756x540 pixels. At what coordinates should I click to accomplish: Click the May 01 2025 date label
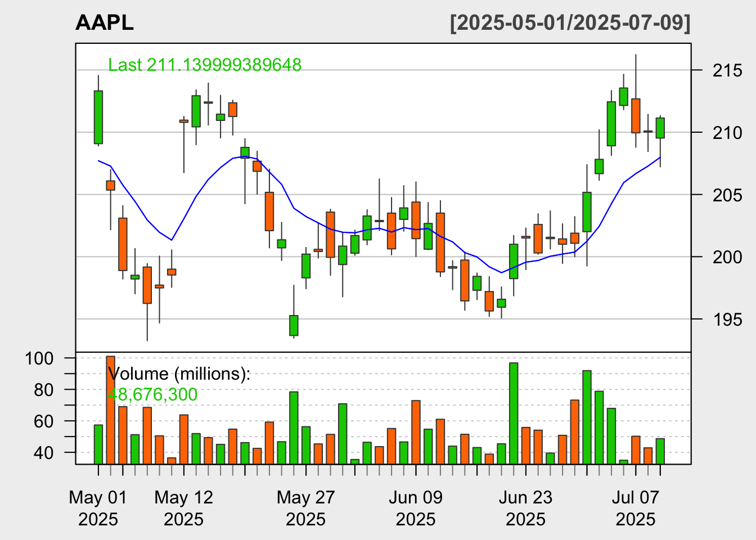(x=98, y=508)
